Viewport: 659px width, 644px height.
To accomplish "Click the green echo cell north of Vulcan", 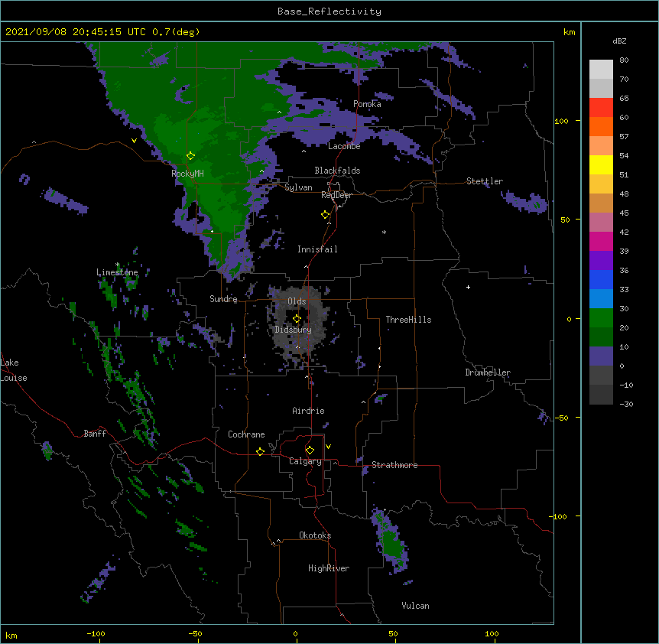I will (x=392, y=540).
